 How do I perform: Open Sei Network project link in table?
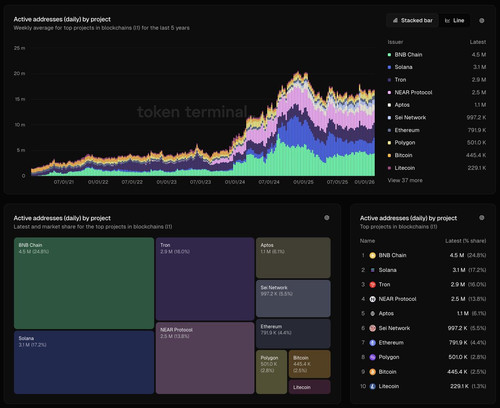[x=394, y=328]
